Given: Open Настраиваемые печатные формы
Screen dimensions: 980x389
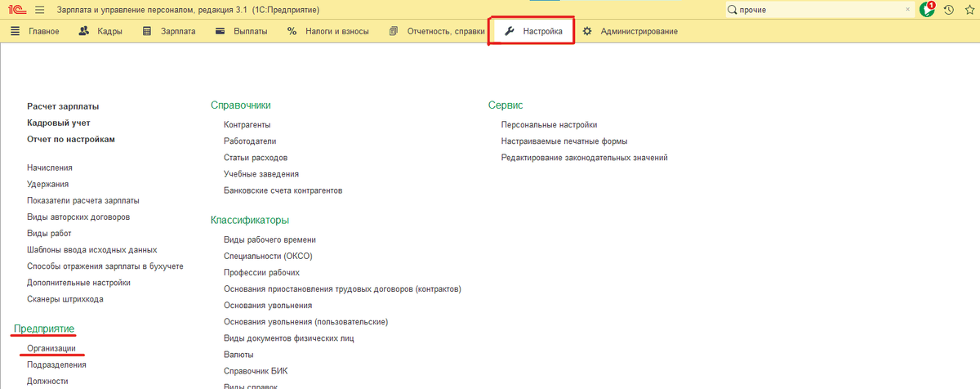Looking at the screenshot, I should 564,141.
